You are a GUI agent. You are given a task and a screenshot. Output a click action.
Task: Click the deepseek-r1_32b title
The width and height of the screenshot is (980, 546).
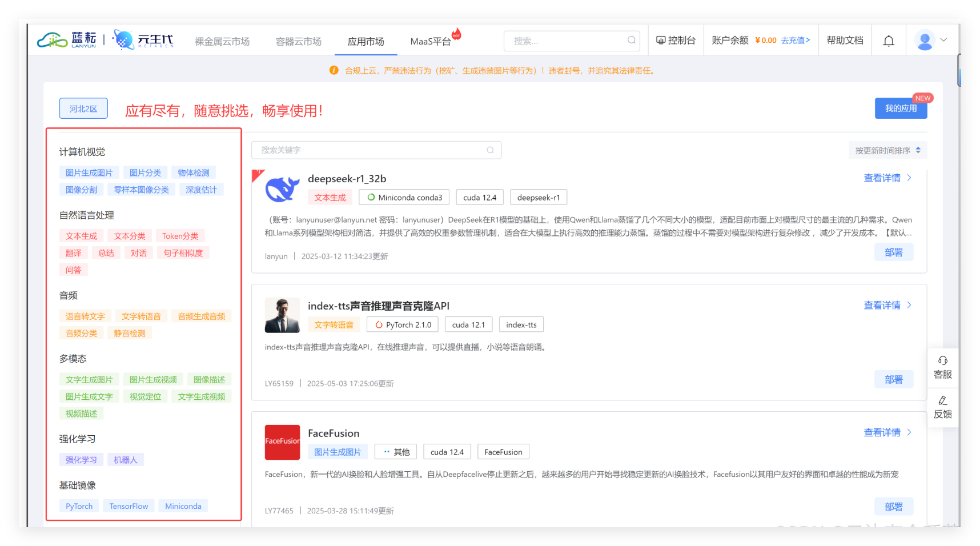[x=347, y=179]
